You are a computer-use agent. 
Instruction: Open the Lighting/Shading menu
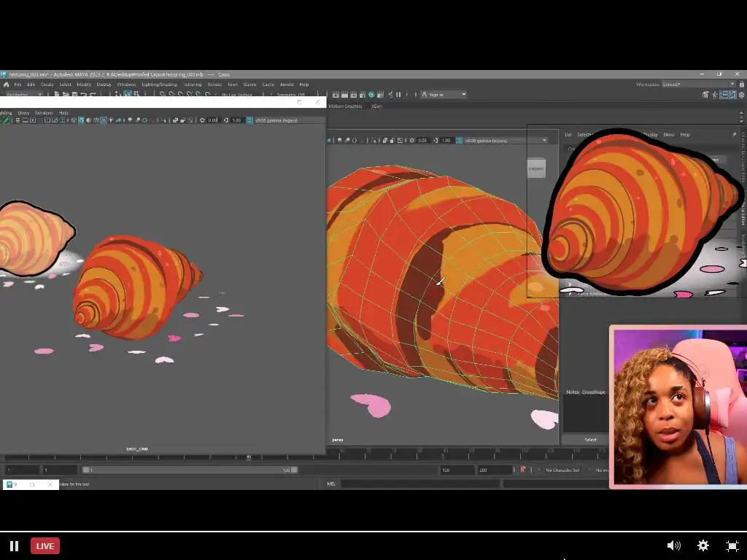pos(159,85)
